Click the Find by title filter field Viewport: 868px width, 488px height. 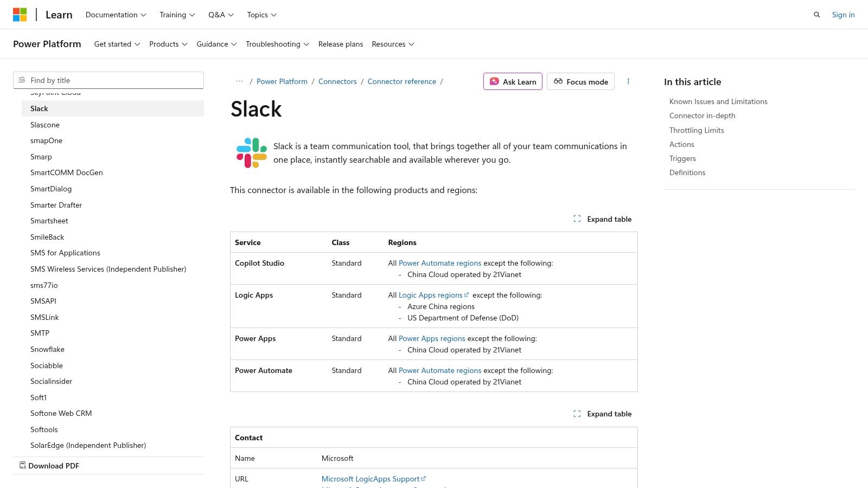tap(108, 80)
